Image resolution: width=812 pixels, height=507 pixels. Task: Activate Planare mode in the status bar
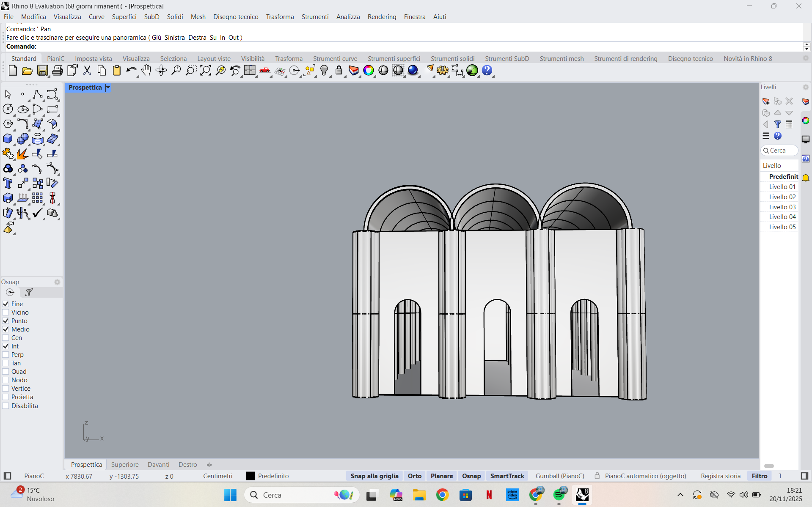[x=441, y=476]
